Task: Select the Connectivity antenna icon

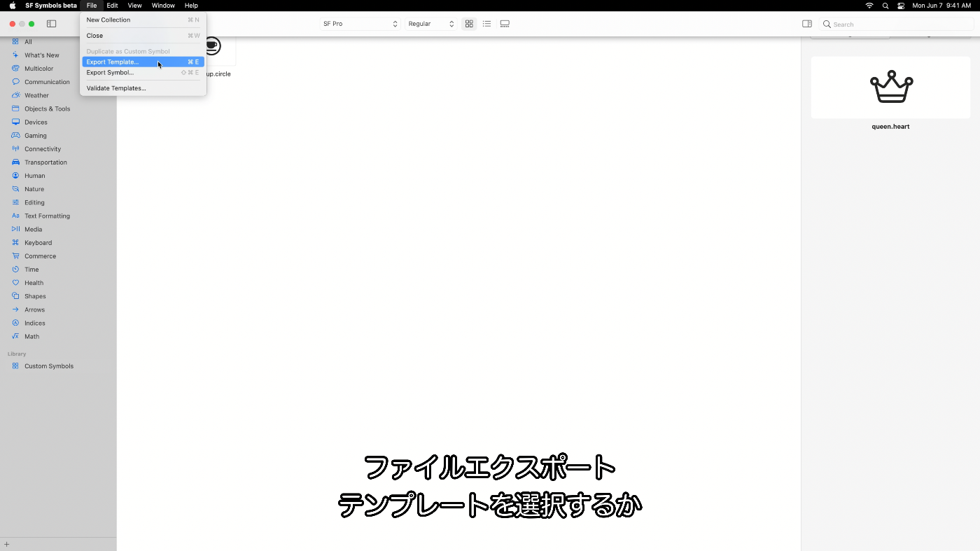Action: coord(15,148)
